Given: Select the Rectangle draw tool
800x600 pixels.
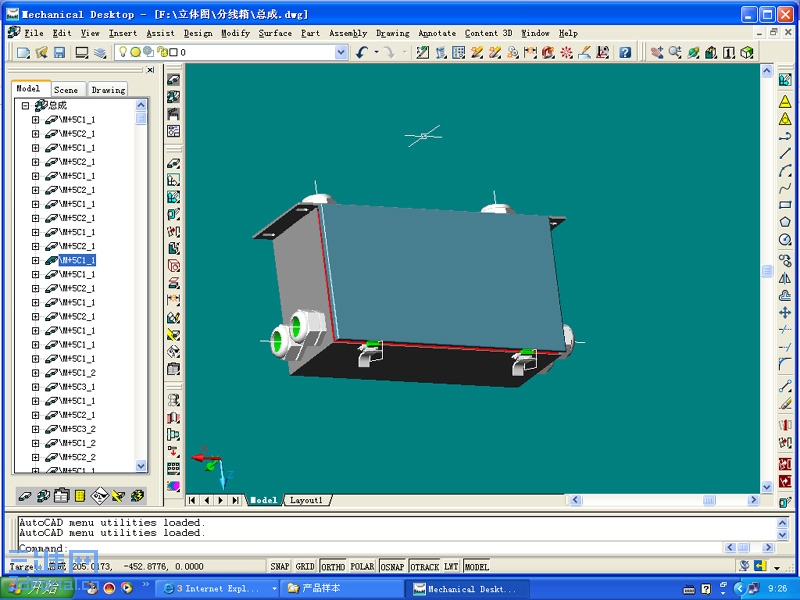Looking at the screenshot, I should click(x=785, y=205).
